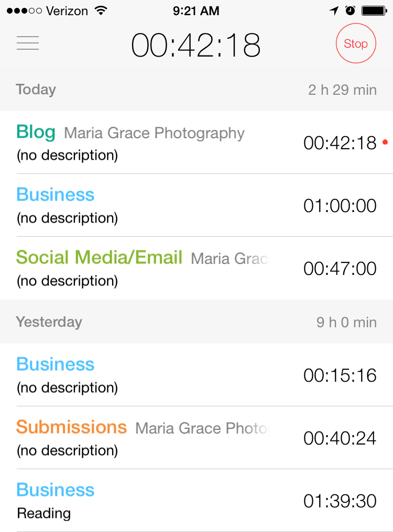Tap the 9 h 0 min daily total
This screenshot has height=532, width=393.
pos(346,323)
